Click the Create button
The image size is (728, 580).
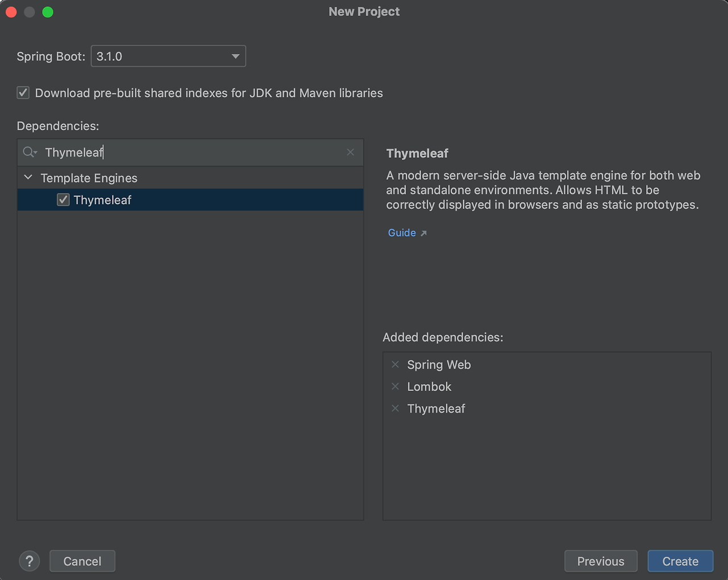tap(680, 561)
